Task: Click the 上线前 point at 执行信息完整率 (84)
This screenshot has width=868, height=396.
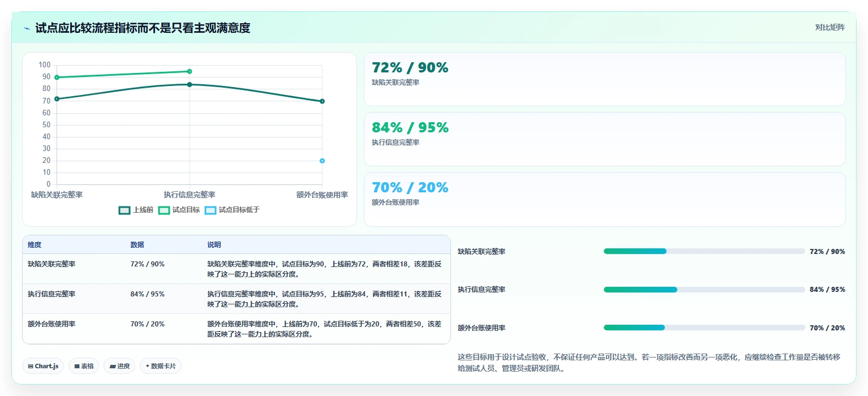Action: point(190,84)
